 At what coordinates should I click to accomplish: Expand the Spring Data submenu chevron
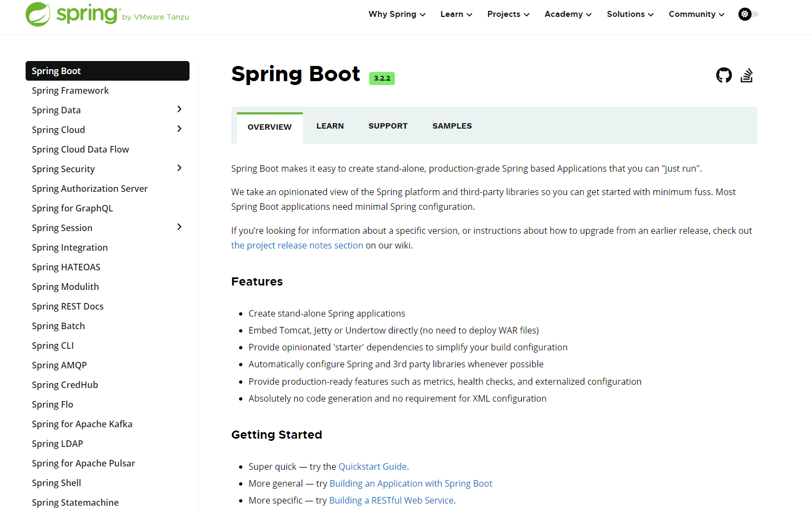pyautogui.click(x=179, y=110)
